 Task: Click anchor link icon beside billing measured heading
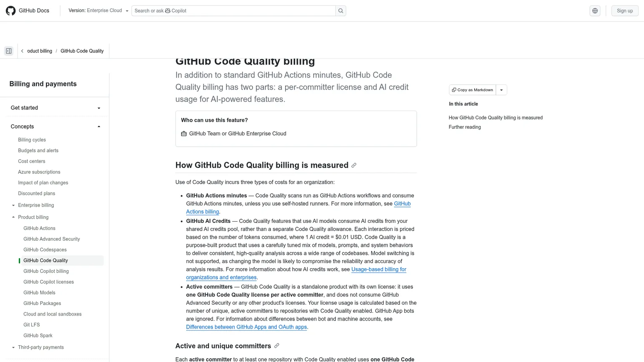[x=354, y=165]
